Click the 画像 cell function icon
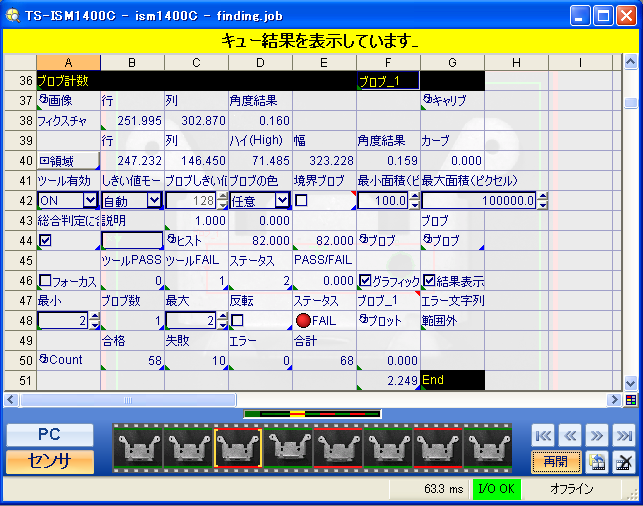The image size is (643, 506). [x=43, y=100]
